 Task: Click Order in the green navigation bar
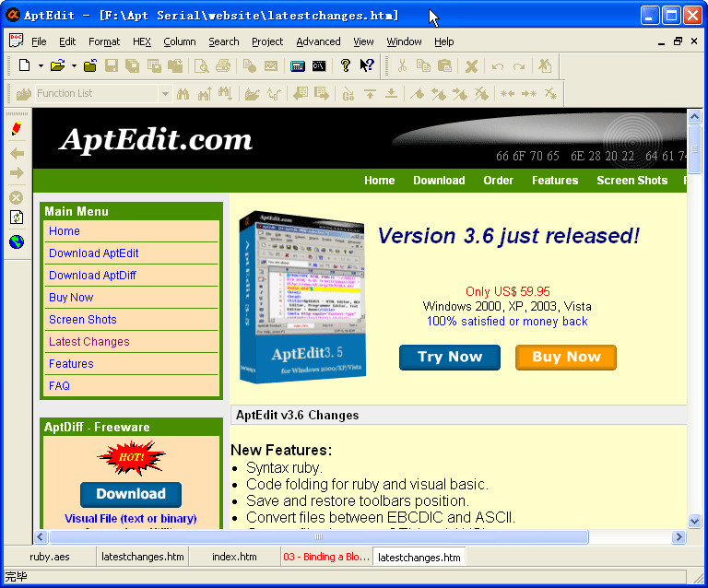point(498,181)
